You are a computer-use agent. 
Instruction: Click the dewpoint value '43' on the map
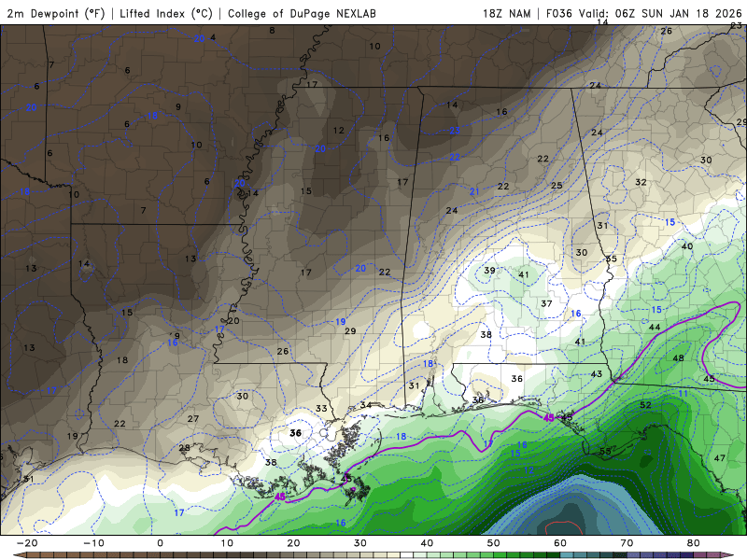597,374
